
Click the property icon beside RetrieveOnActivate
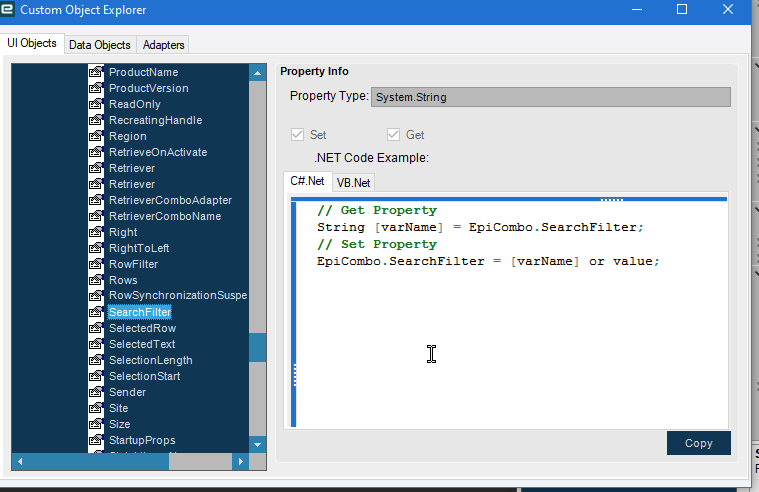click(96, 152)
